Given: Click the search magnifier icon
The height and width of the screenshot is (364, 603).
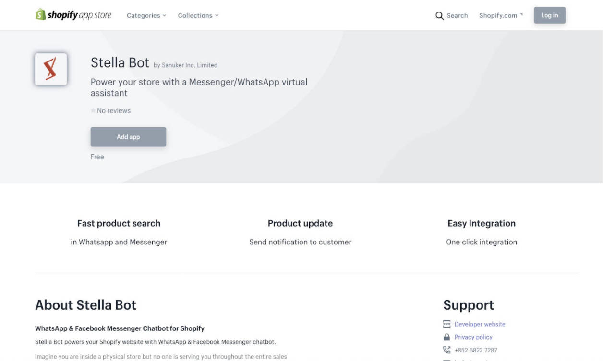Looking at the screenshot, I should point(439,16).
